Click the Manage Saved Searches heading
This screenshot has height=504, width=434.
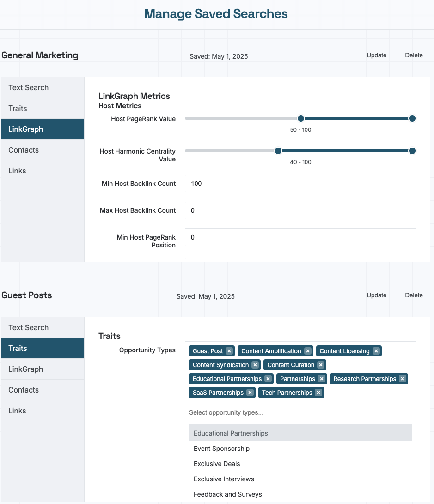click(216, 14)
